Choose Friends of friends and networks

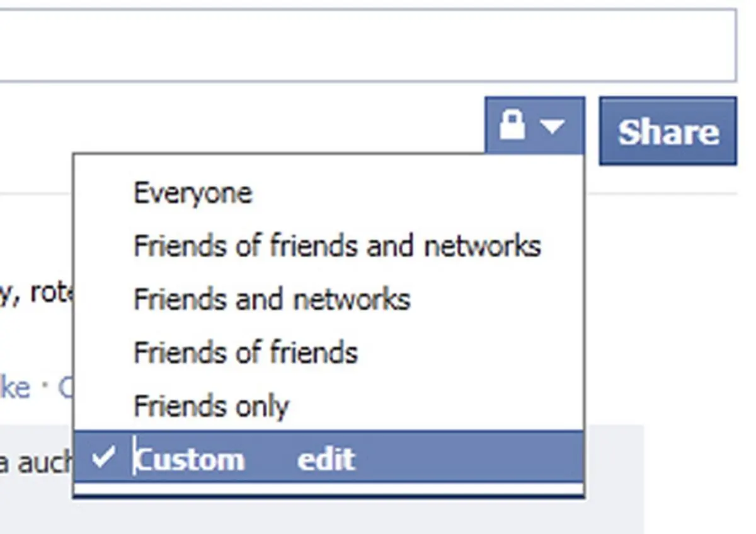(x=337, y=245)
